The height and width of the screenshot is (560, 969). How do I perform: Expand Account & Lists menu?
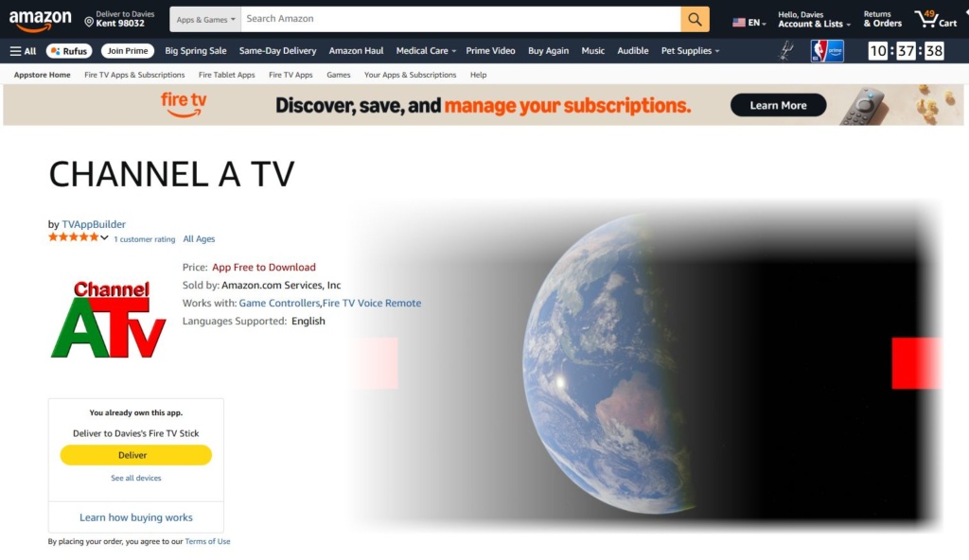click(x=814, y=19)
